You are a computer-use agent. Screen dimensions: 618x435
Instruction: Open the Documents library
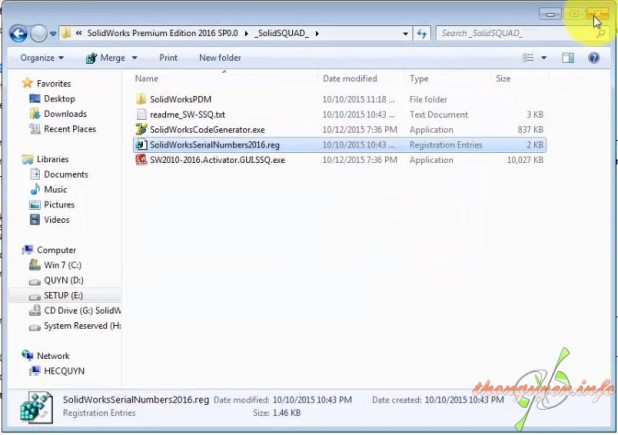click(x=66, y=174)
